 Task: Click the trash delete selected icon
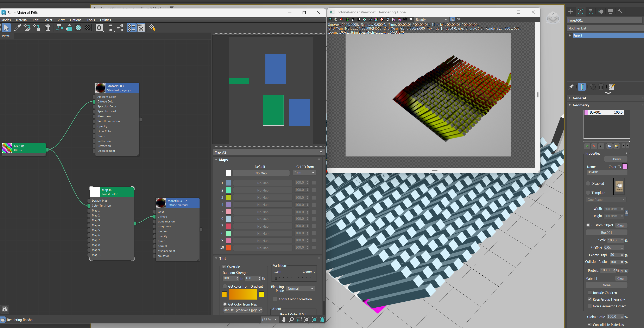(48, 28)
